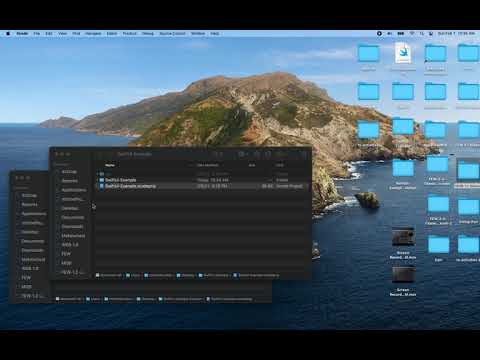
Task: Open the Apple menu
Action: pyautogui.click(x=8, y=34)
